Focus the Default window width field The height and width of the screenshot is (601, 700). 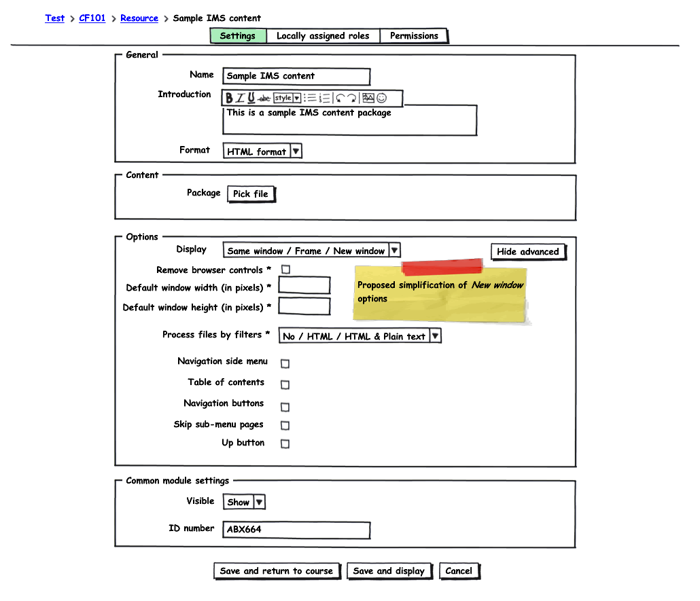coord(304,285)
